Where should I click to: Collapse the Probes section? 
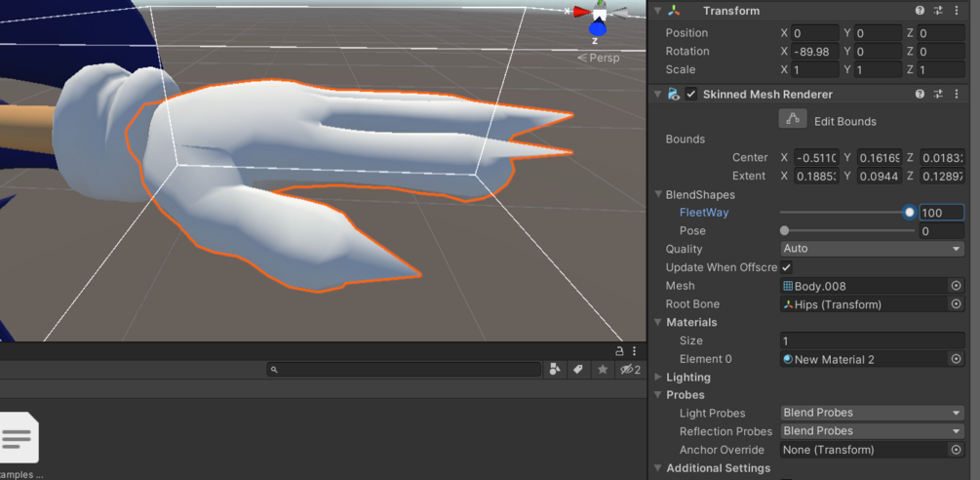[x=658, y=395]
